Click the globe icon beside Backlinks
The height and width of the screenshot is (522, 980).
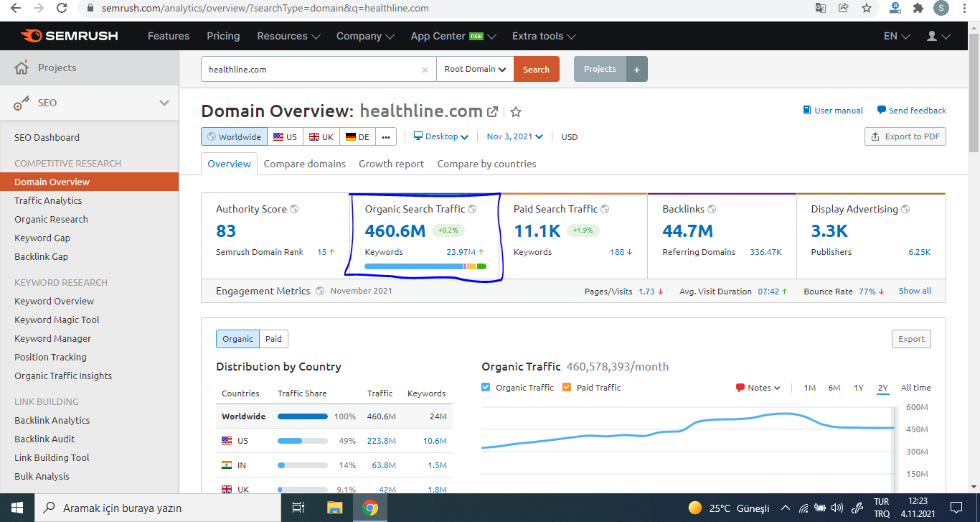[711, 209]
